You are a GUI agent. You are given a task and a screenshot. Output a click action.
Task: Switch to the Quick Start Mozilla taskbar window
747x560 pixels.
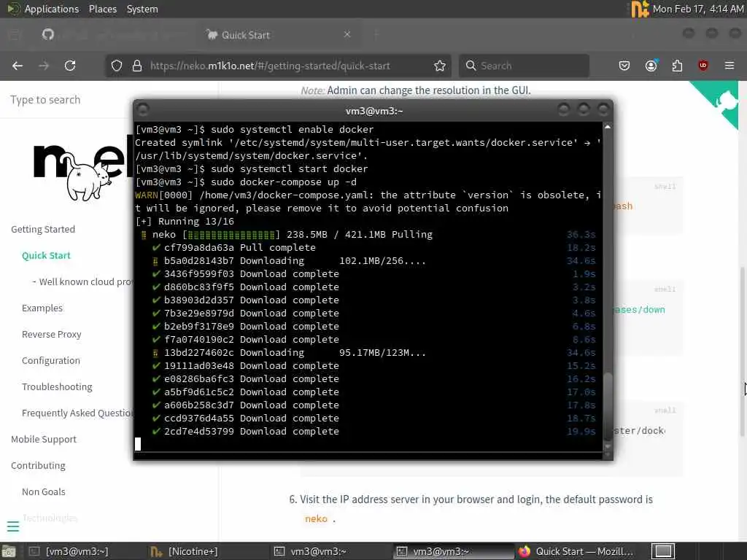tap(576, 551)
